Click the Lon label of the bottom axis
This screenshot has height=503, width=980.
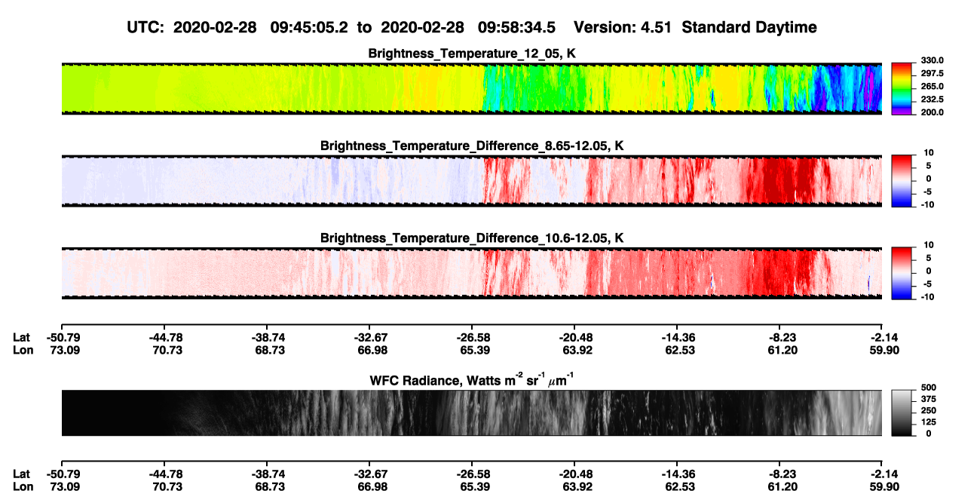pos(22,486)
